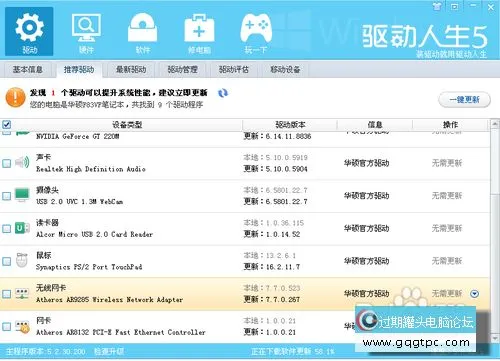Image resolution: width=500 pixels, height=361 pixels.
Task: Switch to the 驱动管理 tab
Action: [182, 69]
